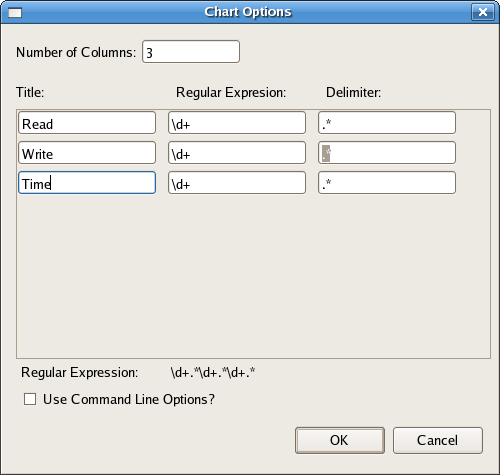Click the Time title field
This screenshot has width=500, height=475.
[x=87, y=182]
